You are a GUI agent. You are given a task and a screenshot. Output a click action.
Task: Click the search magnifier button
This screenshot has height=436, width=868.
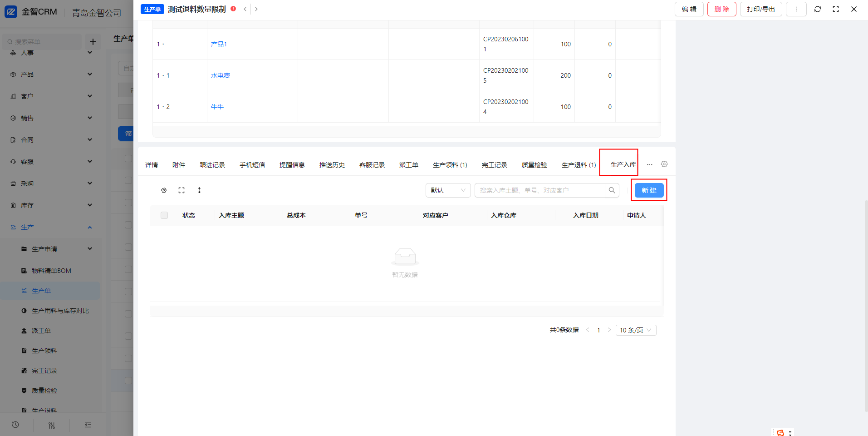click(612, 190)
